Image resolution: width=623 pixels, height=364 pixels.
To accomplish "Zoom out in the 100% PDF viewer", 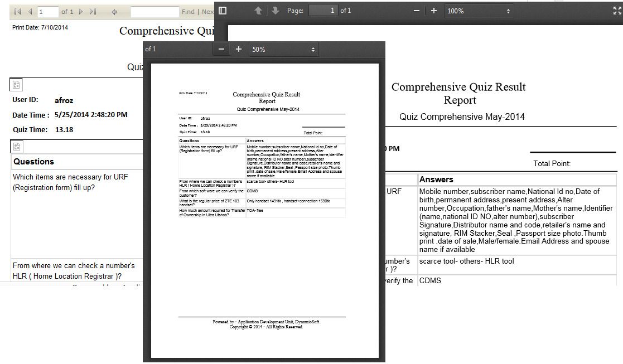I will point(417,11).
